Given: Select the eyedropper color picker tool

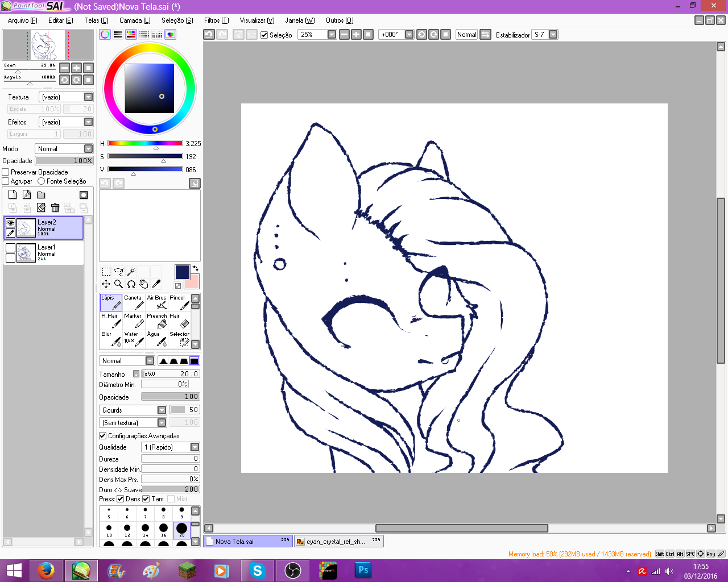Looking at the screenshot, I should point(156,284).
